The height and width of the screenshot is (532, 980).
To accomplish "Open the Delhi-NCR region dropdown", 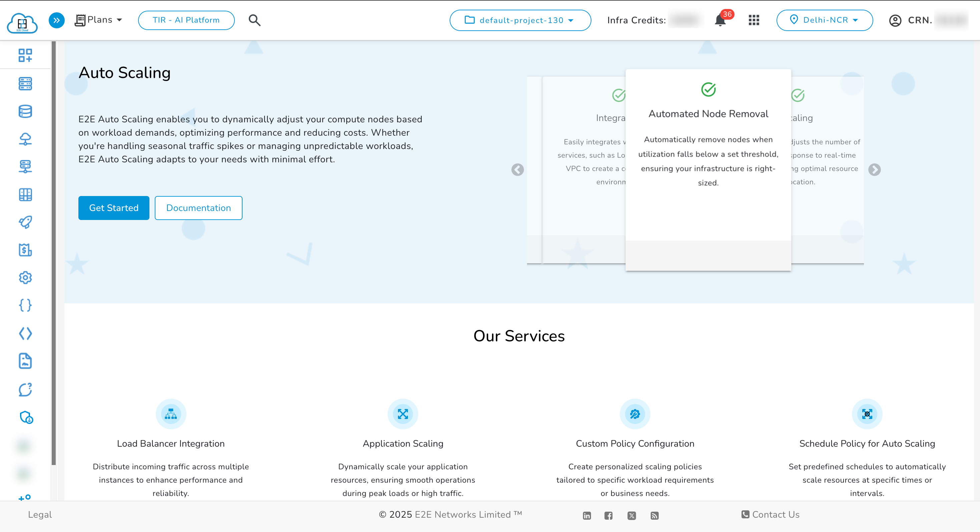I will pos(825,20).
